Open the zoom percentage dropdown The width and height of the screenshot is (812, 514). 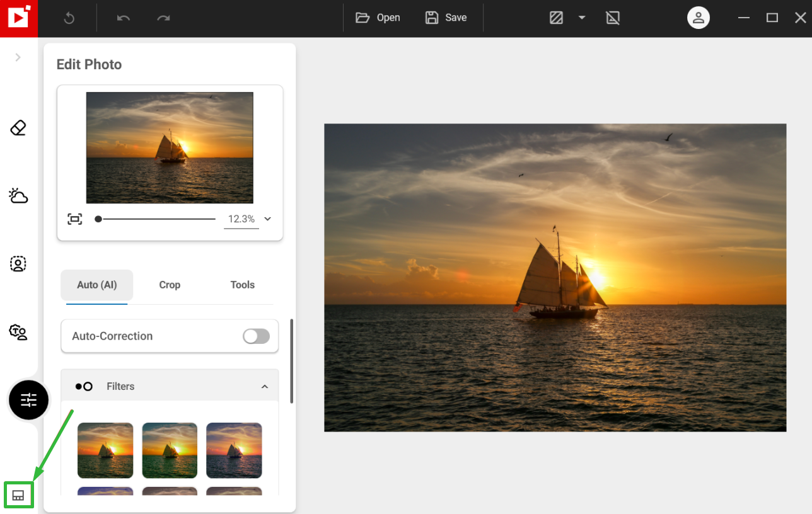[267, 219]
